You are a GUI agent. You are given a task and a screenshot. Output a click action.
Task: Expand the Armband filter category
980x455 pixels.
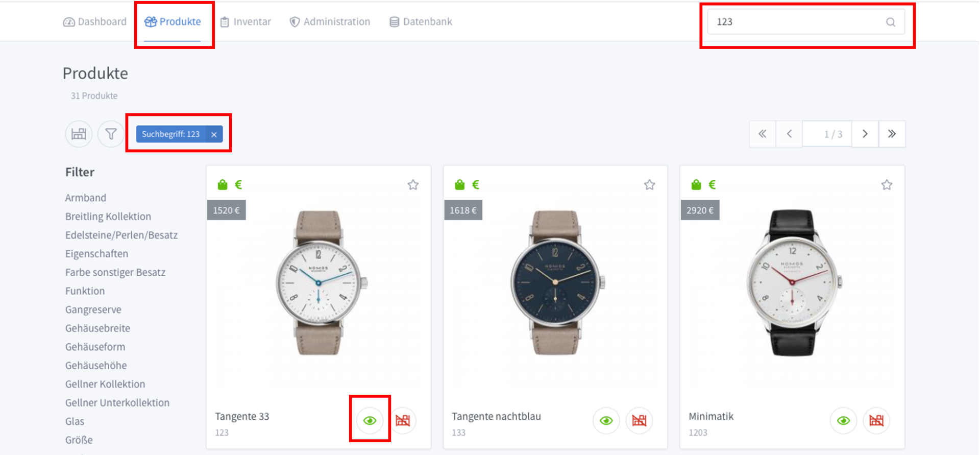tap(86, 198)
